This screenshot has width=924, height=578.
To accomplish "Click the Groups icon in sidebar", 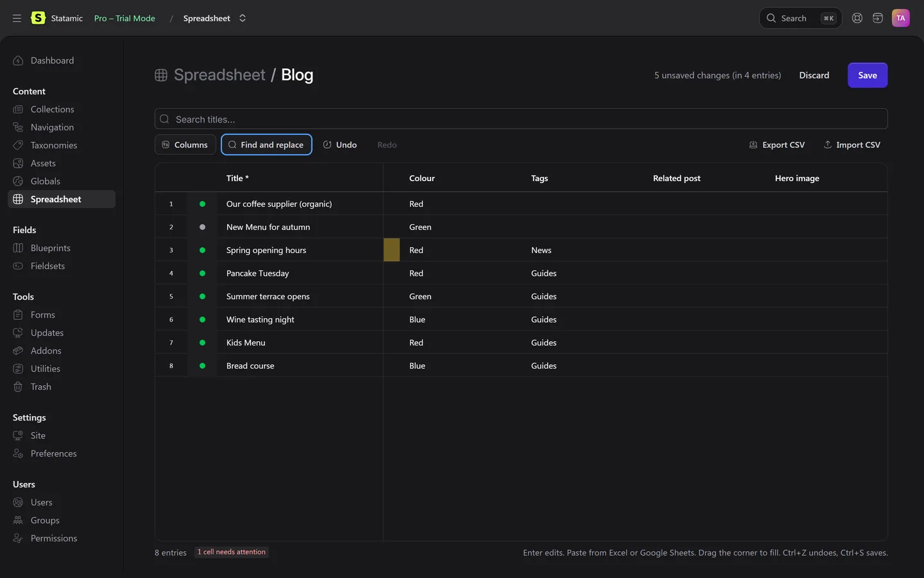I will click(x=18, y=520).
